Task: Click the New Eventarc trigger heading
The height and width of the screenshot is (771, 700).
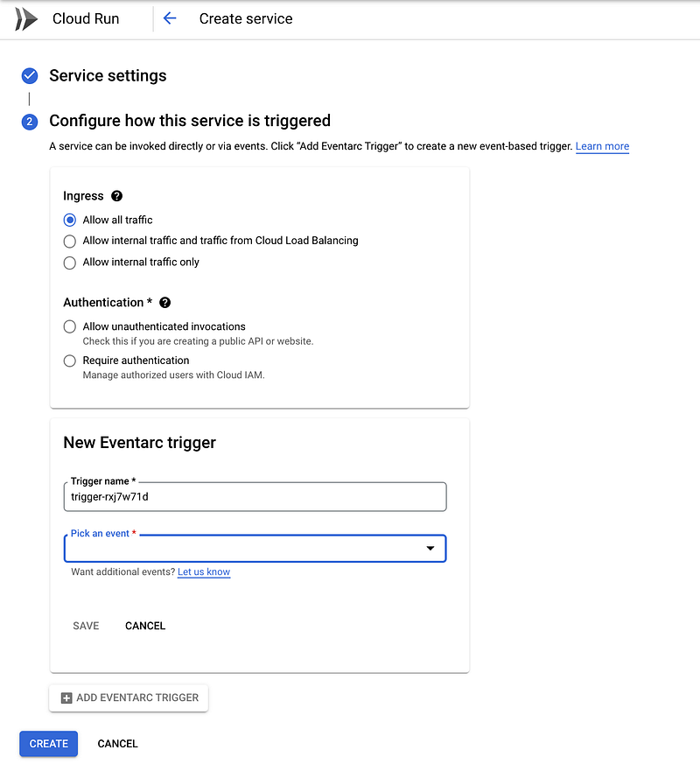Action: pos(140,443)
